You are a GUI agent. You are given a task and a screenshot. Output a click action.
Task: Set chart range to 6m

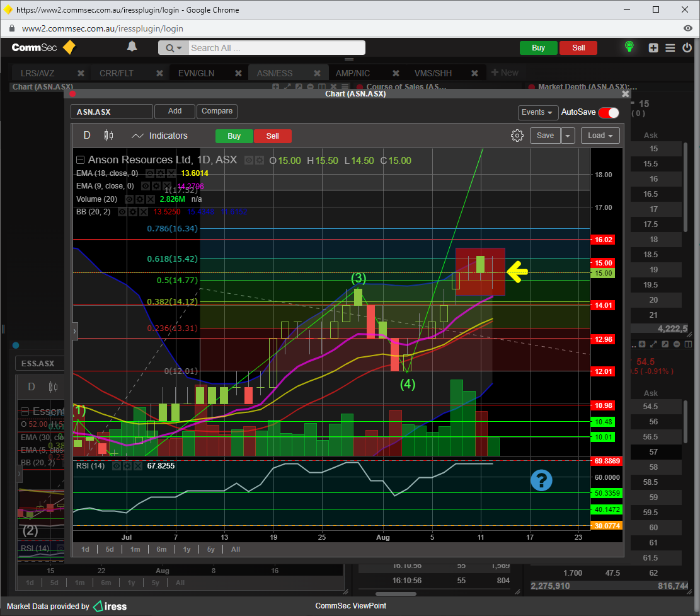[161, 549]
